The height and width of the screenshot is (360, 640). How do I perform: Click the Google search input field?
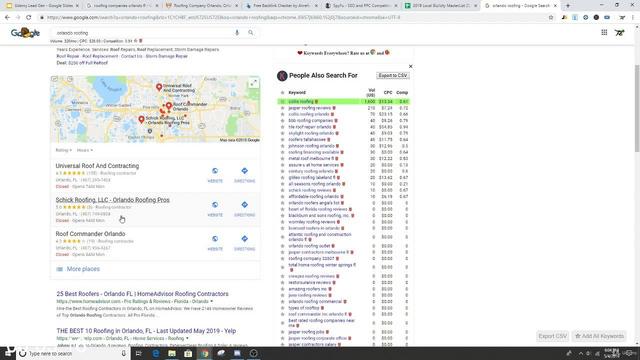coord(143,33)
